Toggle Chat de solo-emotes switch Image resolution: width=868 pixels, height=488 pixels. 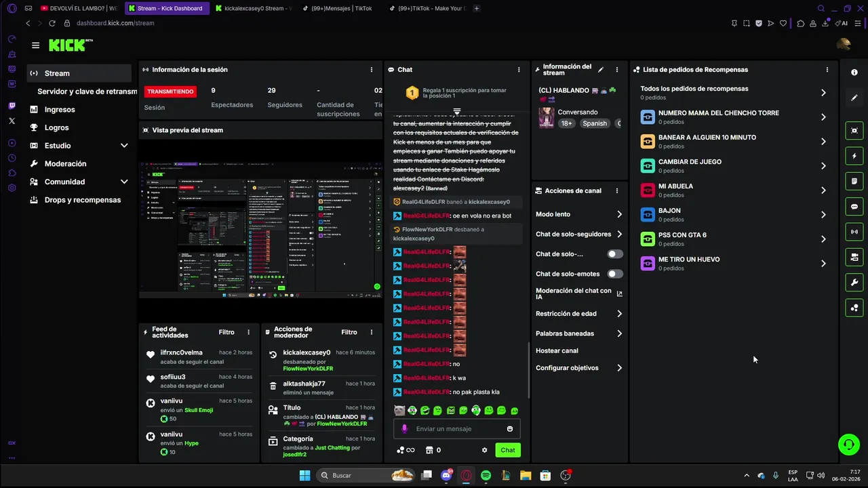pyautogui.click(x=614, y=274)
